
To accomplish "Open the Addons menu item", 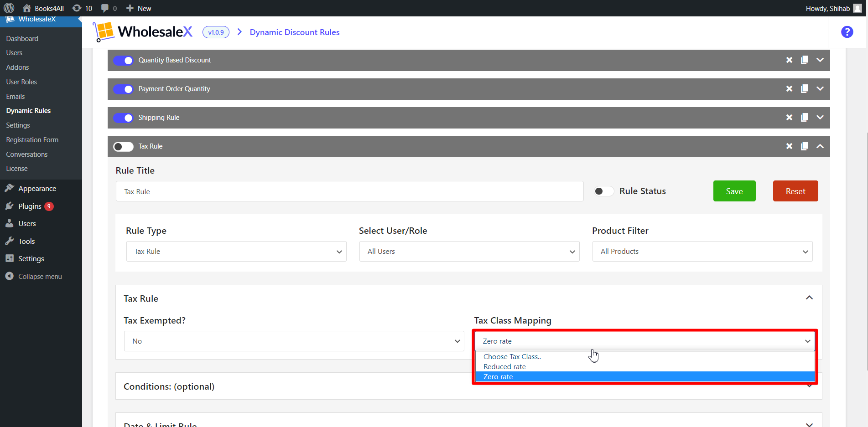I will tap(17, 67).
